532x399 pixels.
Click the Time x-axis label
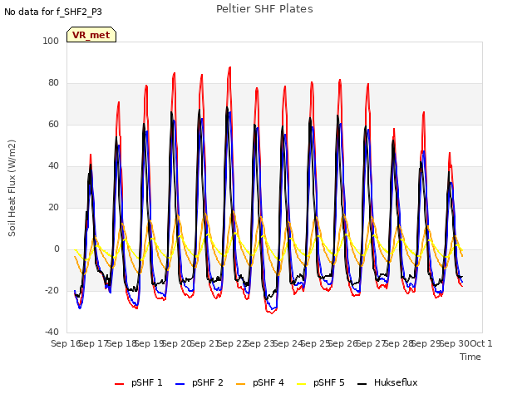pos(470,357)
